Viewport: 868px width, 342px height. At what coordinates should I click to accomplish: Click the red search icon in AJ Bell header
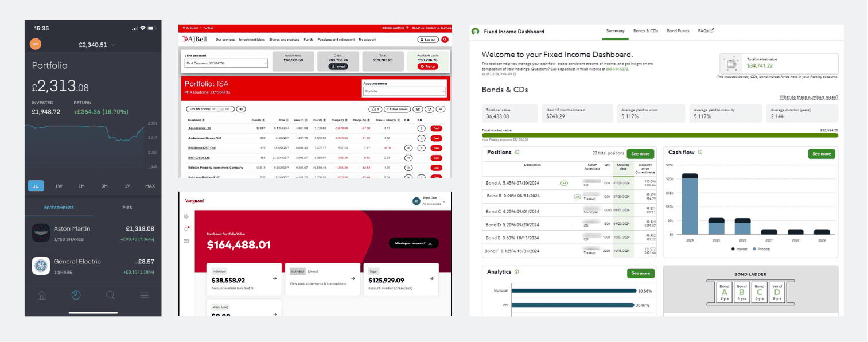tap(445, 39)
